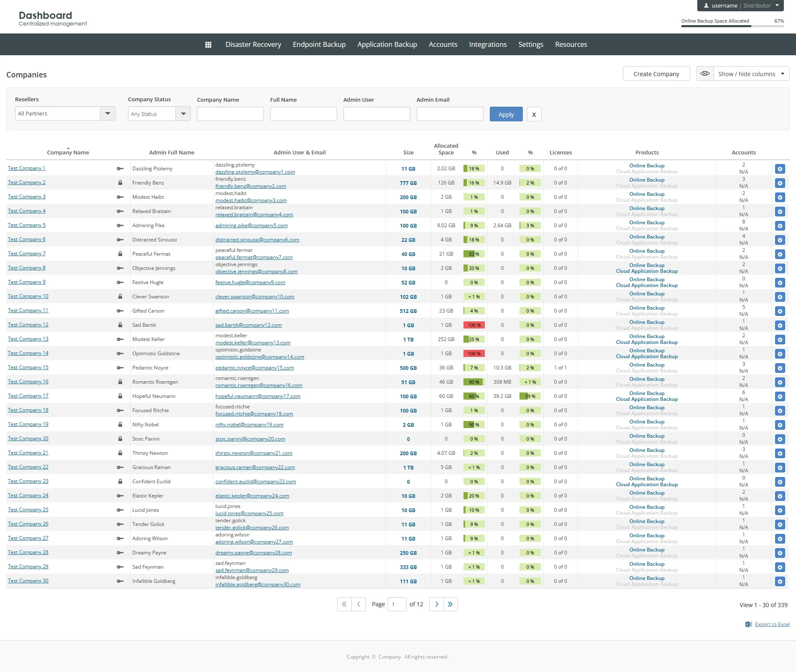Image resolution: width=796 pixels, height=672 pixels.
Task: Click the lock icon for Test Company 17
Action: click(x=120, y=396)
